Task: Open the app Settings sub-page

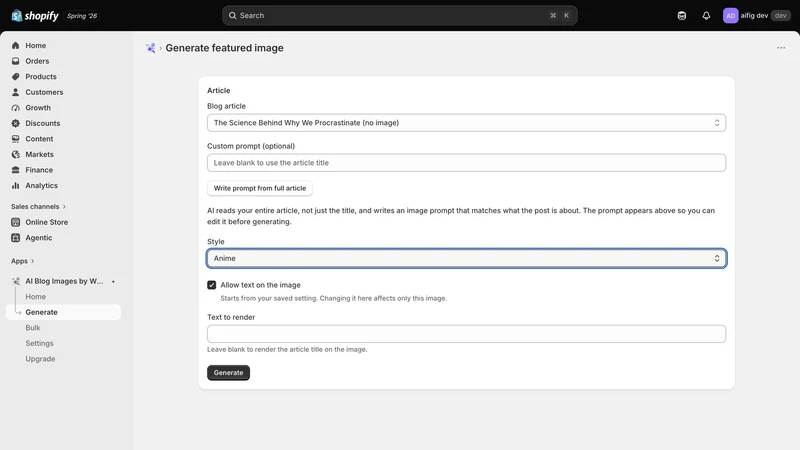Action: [39, 343]
